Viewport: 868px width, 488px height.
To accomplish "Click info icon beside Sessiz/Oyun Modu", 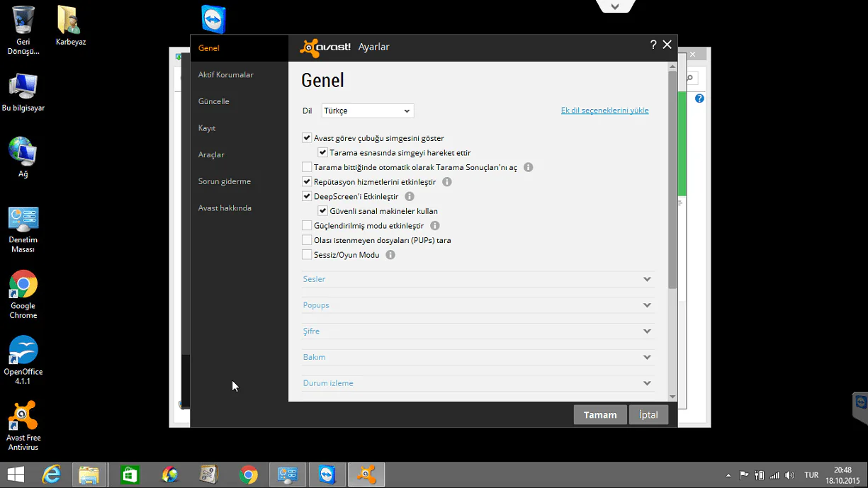I will pos(390,255).
